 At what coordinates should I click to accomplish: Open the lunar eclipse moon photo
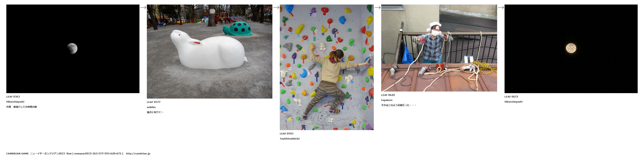click(x=73, y=49)
